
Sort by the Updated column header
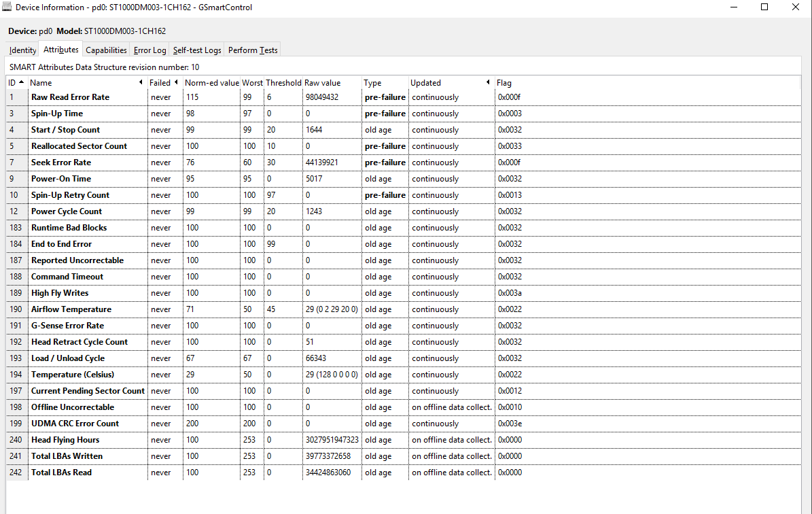pyautogui.click(x=451, y=83)
